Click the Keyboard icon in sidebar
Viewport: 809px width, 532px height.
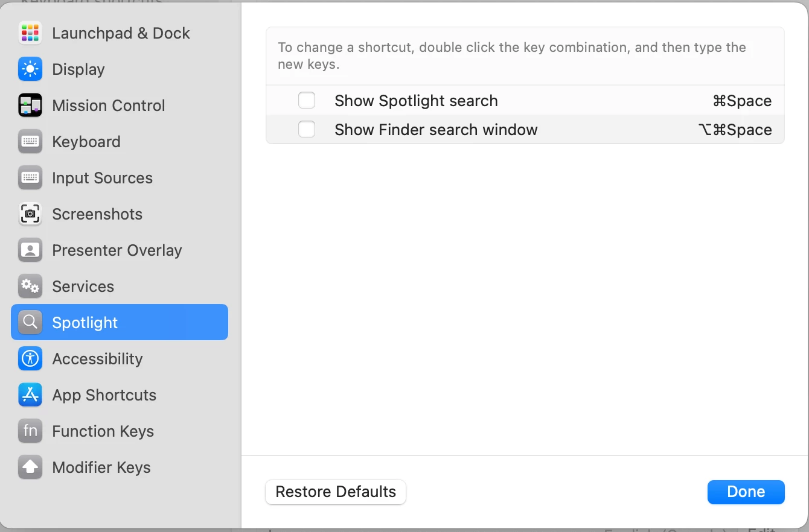(x=30, y=142)
